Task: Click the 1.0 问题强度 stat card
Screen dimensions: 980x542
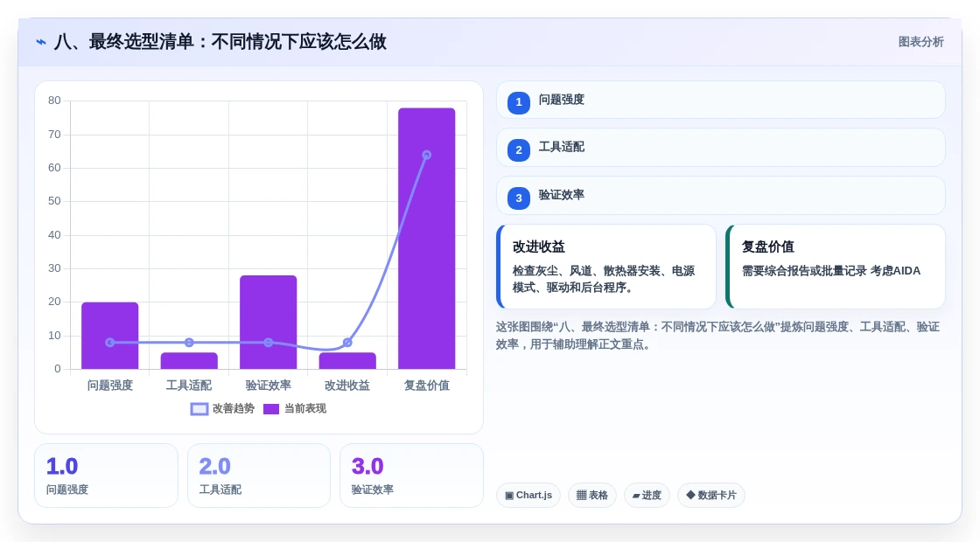Action: click(106, 476)
